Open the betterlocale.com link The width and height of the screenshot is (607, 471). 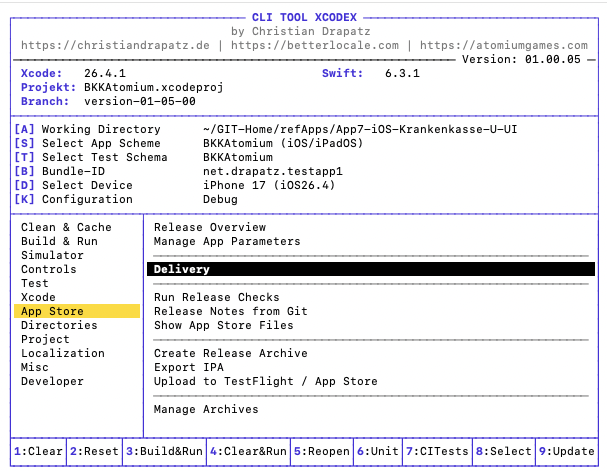pos(315,45)
